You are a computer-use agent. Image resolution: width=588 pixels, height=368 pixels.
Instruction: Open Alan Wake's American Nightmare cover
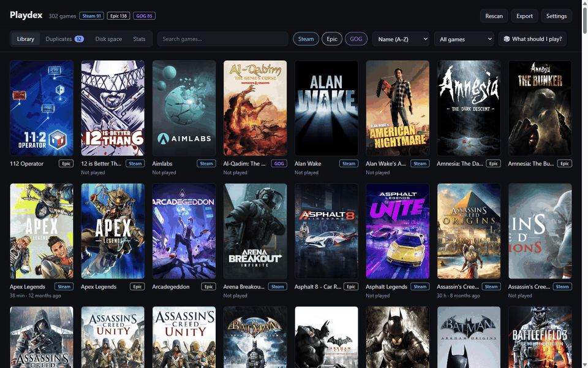click(398, 108)
